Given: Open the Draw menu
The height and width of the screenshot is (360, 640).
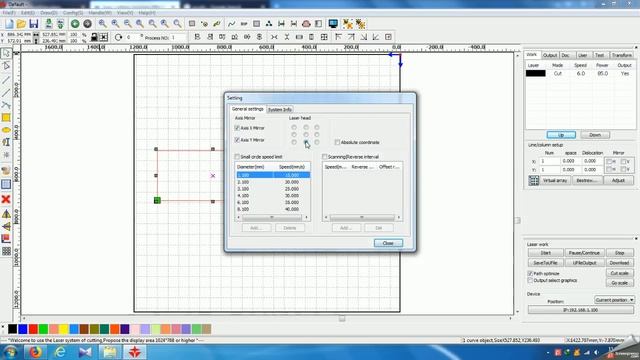Looking at the screenshot, I should coord(49,13).
